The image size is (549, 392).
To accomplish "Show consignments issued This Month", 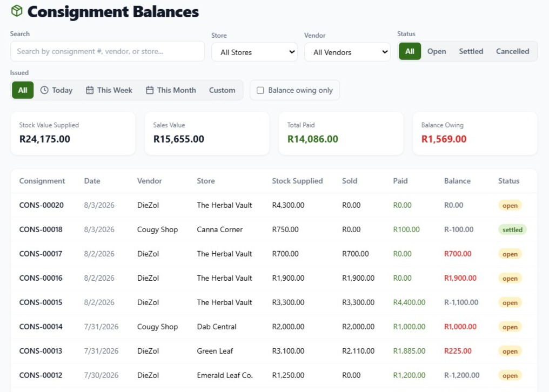I will point(171,90).
